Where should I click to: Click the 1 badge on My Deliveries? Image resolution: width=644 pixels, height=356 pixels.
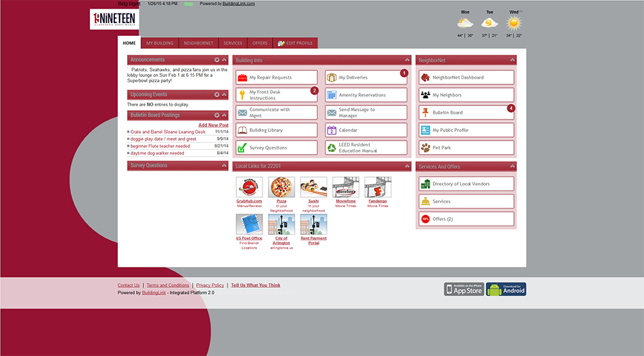pos(404,73)
